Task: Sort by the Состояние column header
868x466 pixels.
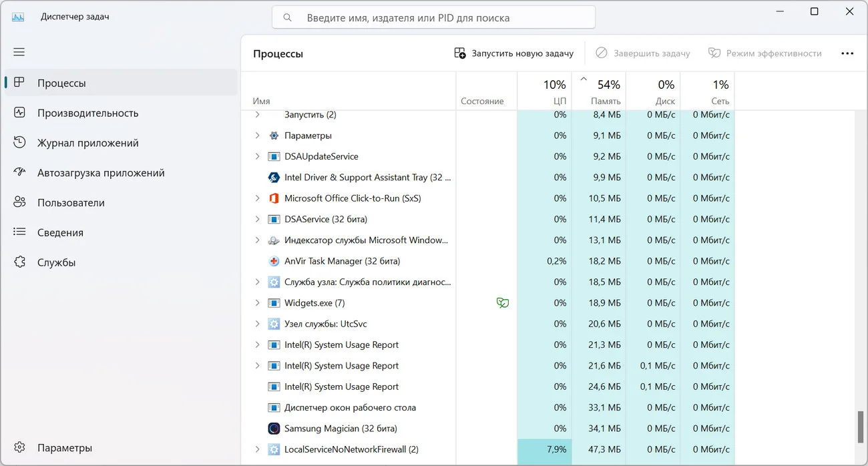Action: (487, 91)
